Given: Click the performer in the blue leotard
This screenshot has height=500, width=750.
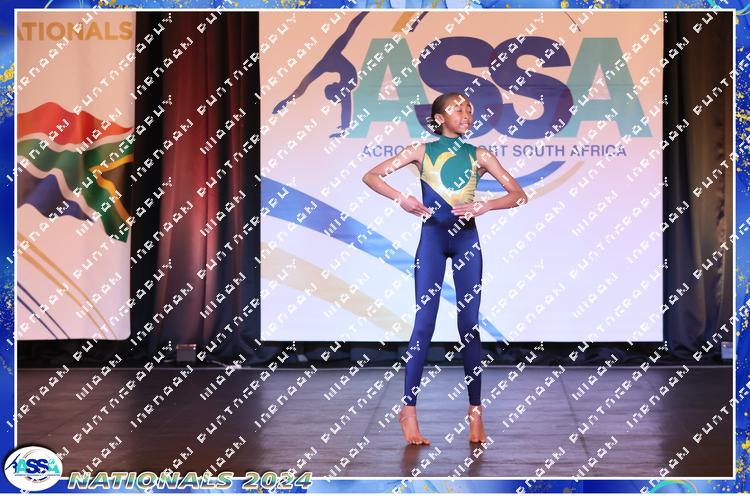Looking at the screenshot, I should [x=444, y=268].
